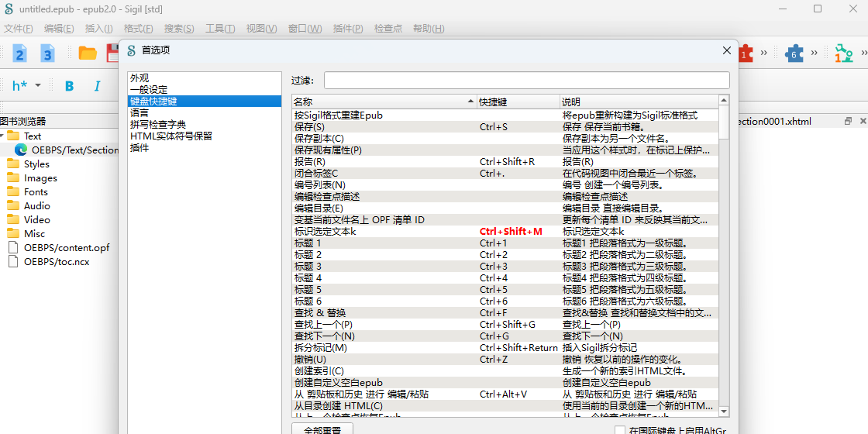Select 拼写检查字典 preferences category
The image size is (868, 434).
tap(205, 125)
